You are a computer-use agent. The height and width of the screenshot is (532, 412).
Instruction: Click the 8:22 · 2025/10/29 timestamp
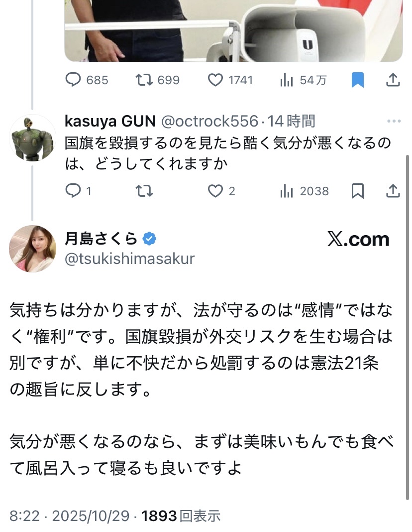[x=70, y=516]
